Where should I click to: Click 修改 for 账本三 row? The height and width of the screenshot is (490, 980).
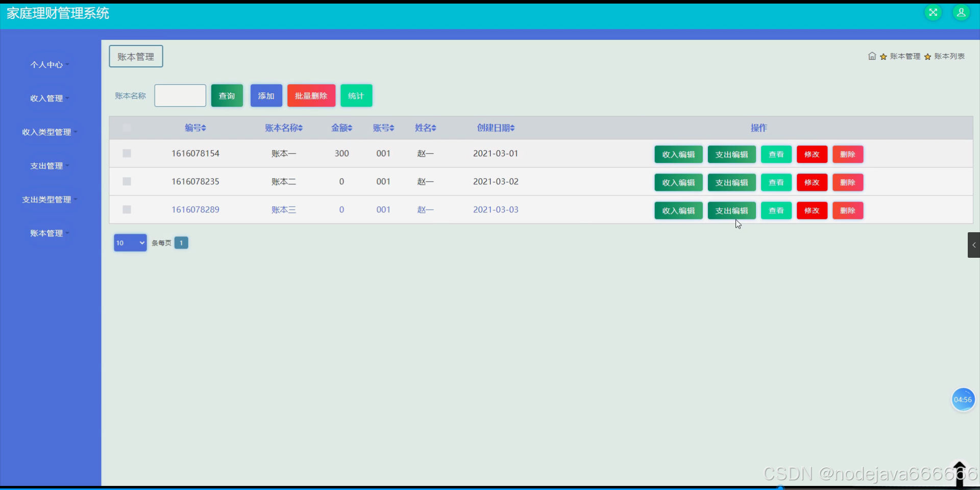[812, 210]
